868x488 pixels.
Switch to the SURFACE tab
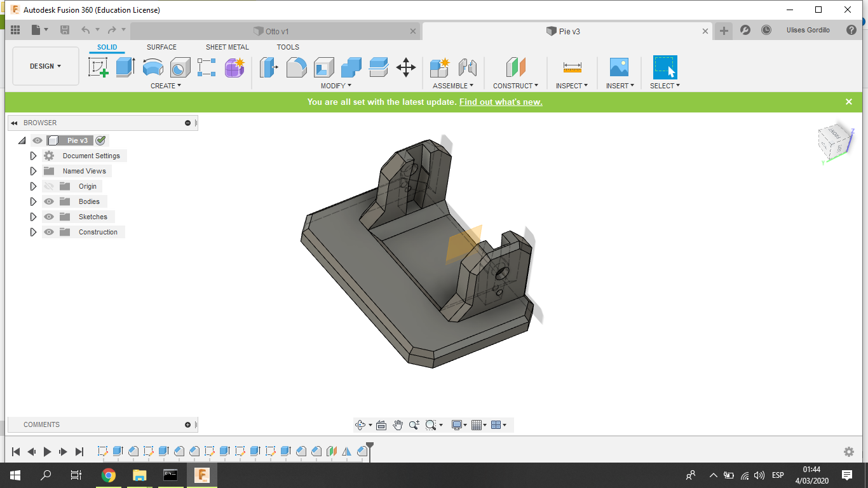point(161,47)
